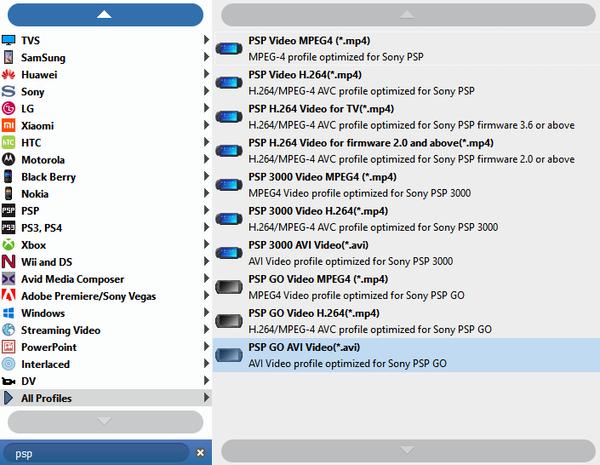Open the Wii and DS category label
This screenshot has width=600, height=465.
tap(47, 262)
